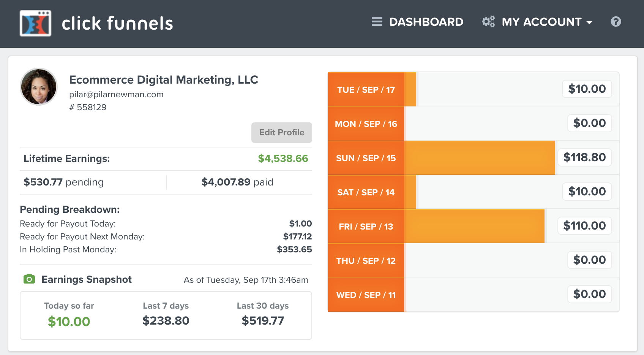
Task: Click the TUE / SEP / 17 date label
Action: (x=366, y=90)
